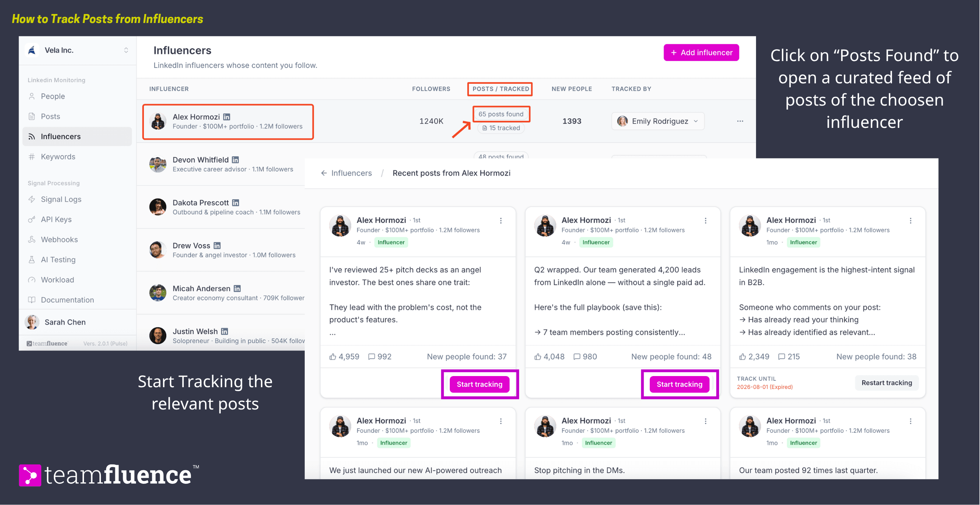Open the LinkedIn icon beside Micah Andersen
The image size is (980, 505).
[x=237, y=289]
